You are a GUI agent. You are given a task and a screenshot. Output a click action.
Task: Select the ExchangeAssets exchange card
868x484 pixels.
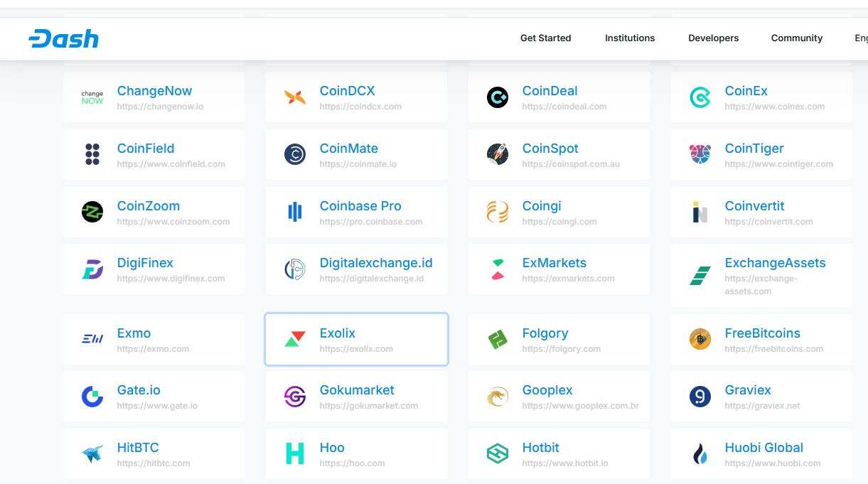(x=761, y=275)
